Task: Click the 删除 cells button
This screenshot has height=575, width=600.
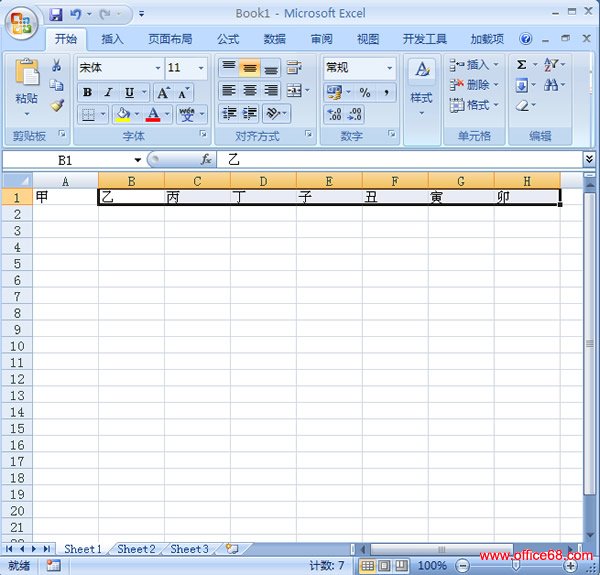Action: (474, 85)
